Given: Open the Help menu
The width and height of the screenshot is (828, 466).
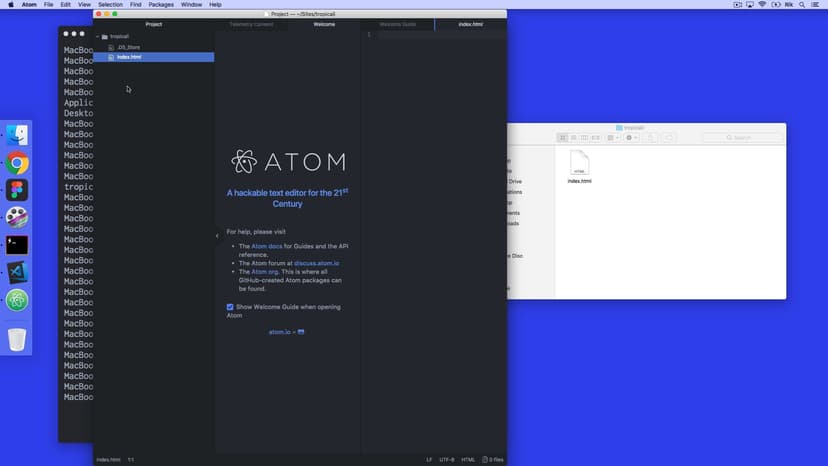Looking at the screenshot, I should click(x=215, y=4).
